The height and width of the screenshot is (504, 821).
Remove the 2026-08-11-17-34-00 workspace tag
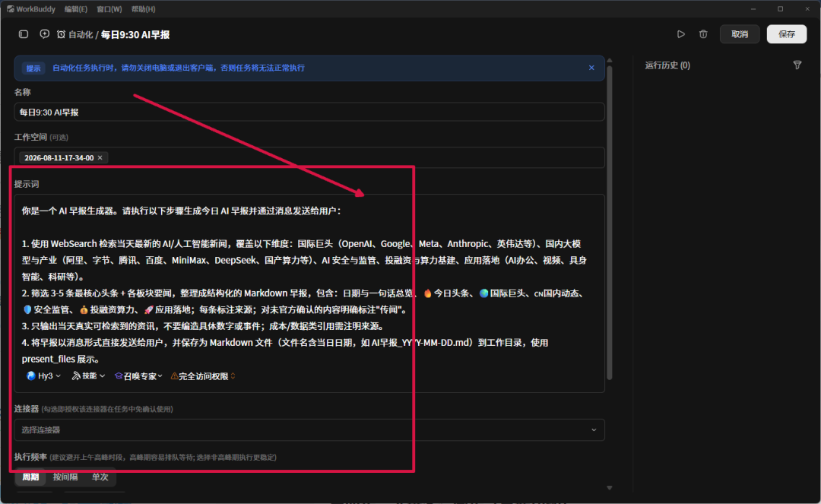tap(100, 157)
